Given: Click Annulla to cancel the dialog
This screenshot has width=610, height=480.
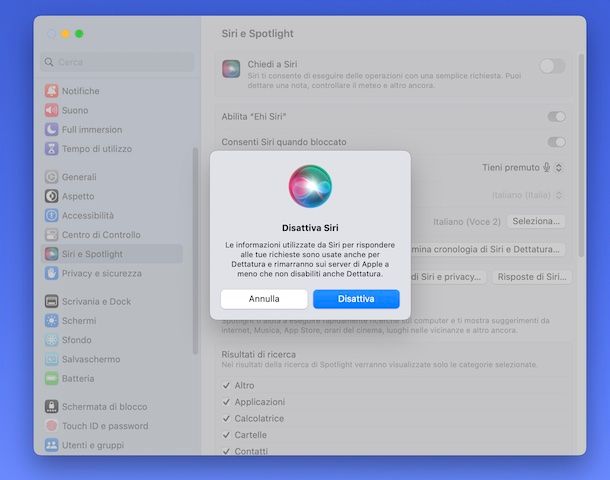Looking at the screenshot, I should 264,299.
